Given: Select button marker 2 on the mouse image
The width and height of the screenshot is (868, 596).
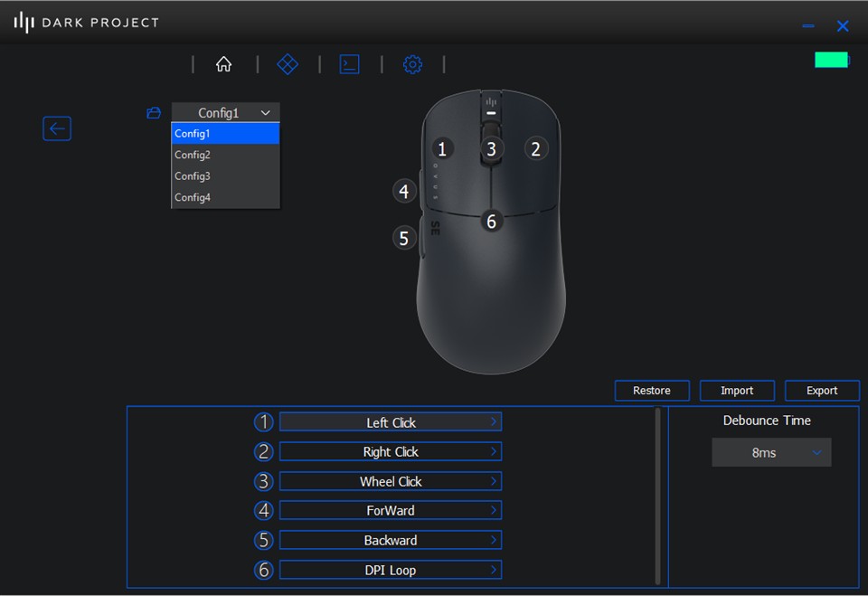Looking at the screenshot, I should [535, 148].
